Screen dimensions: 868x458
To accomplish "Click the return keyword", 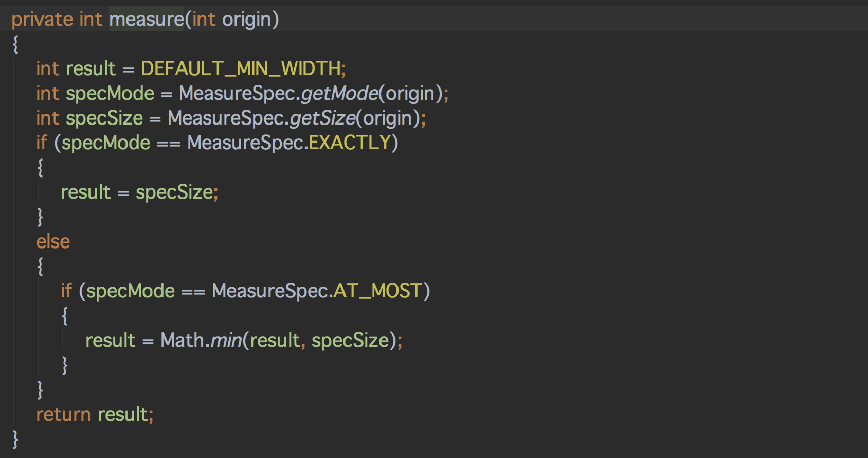I will 63,415.
